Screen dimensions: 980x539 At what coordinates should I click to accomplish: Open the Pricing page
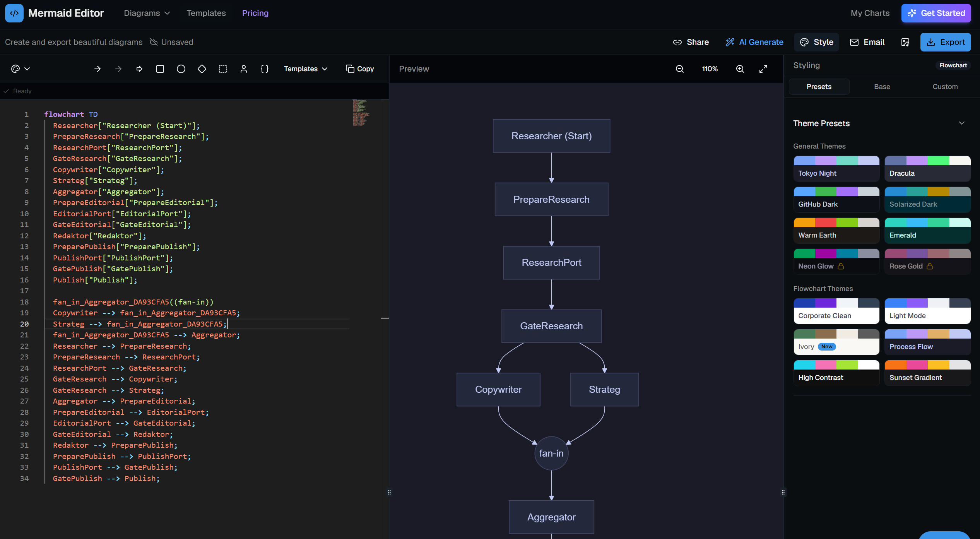[255, 13]
